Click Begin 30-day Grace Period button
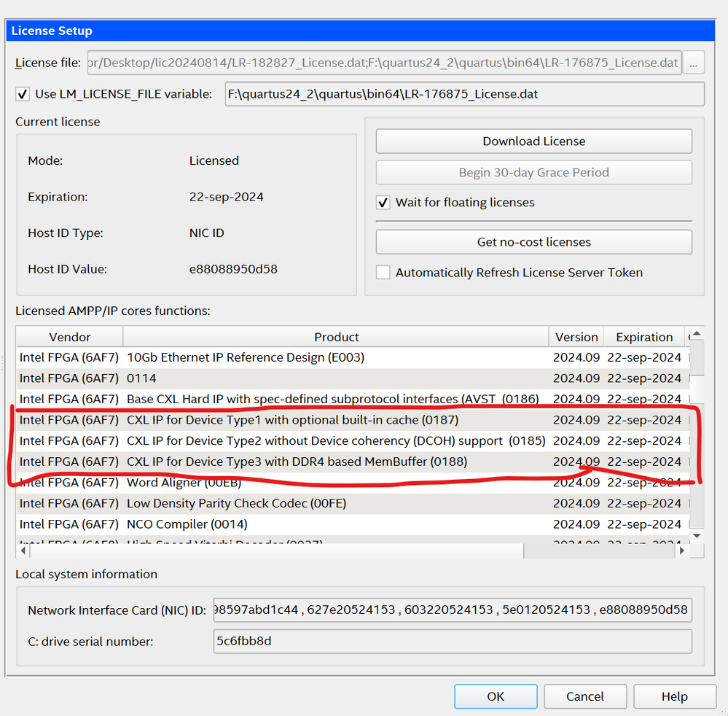Image resolution: width=728 pixels, height=716 pixels. click(534, 173)
